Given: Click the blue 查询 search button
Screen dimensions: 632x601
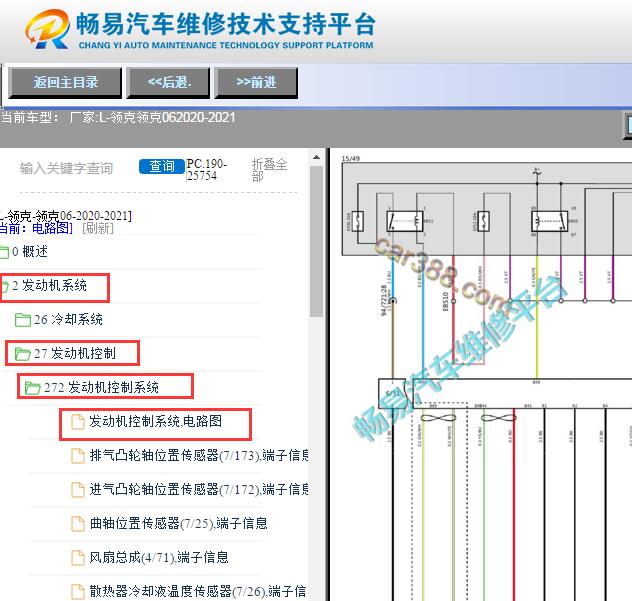Looking at the screenshot, I should click(162, 166).
